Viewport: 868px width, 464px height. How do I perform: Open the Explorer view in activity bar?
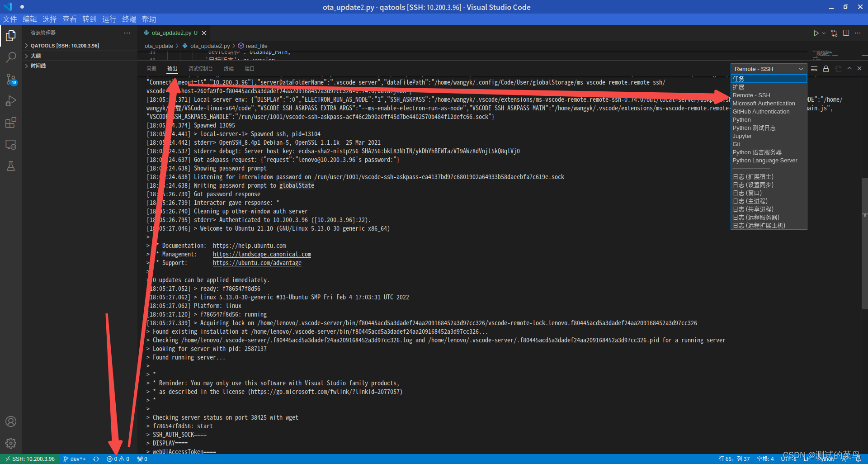pyautogui.click(x=11, y=35)
